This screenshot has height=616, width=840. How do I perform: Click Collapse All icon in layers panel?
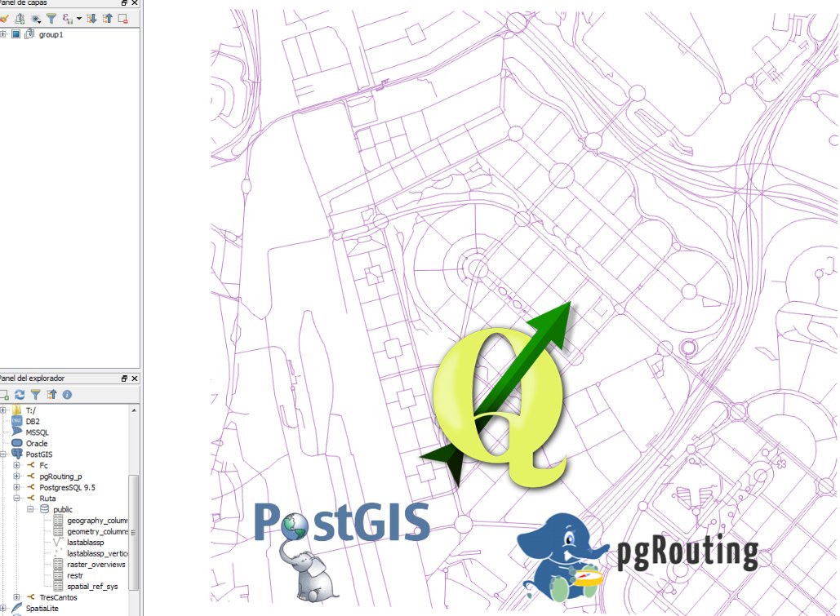pyautogui.click(x=107, y=19)
